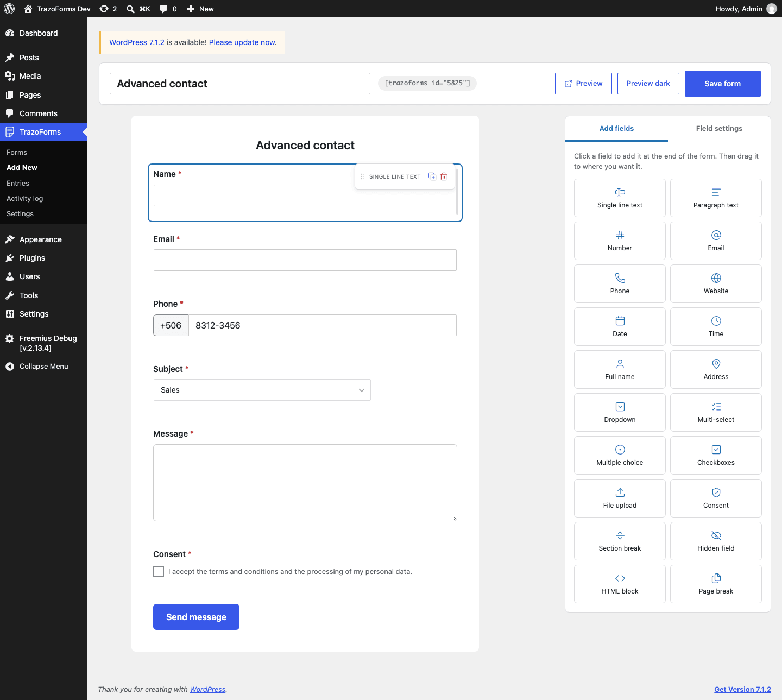Screen dimensions: 782x700
Task: Add an Email field from panel
Action: (716, 241)
